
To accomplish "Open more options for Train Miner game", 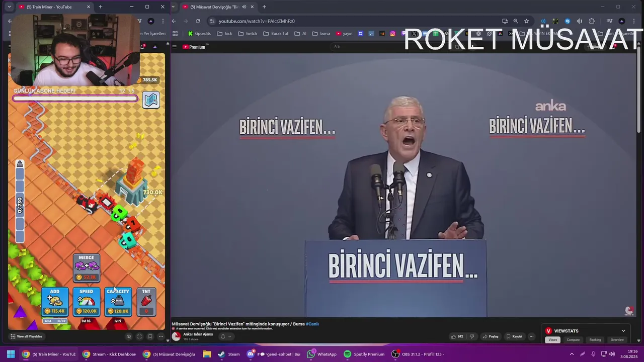I will [160, 336].
